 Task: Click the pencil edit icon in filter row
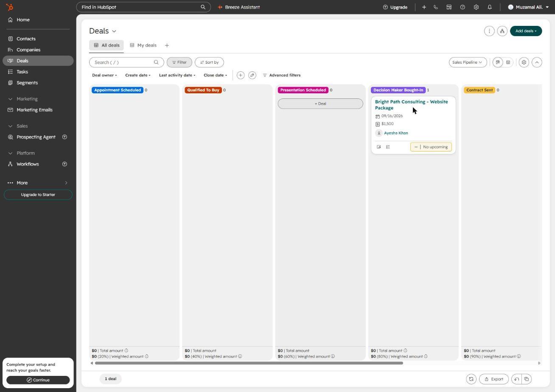point(252,75)
